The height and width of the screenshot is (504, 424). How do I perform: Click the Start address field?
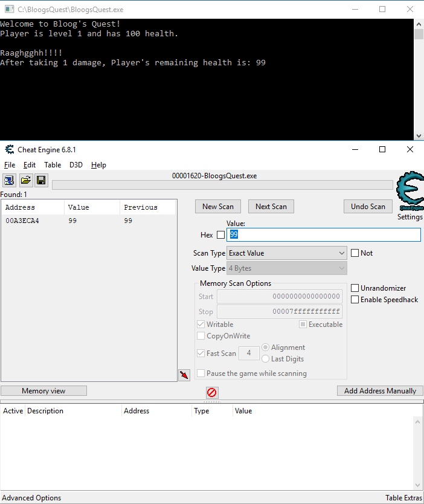pos(280,296)
